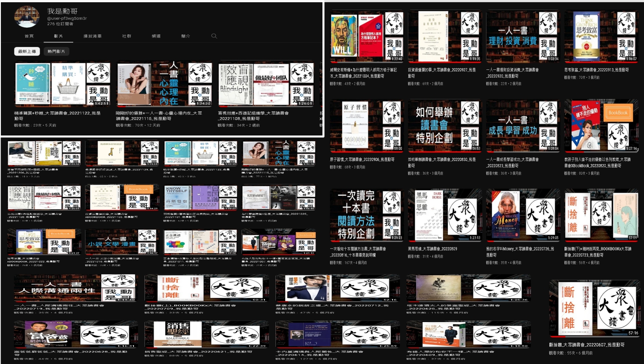Play the 如何舉辦讀書會 特別企劃 video thumbnail
Image resolution: width=644 pixels, height=364 pixels.
click(444, 126)
